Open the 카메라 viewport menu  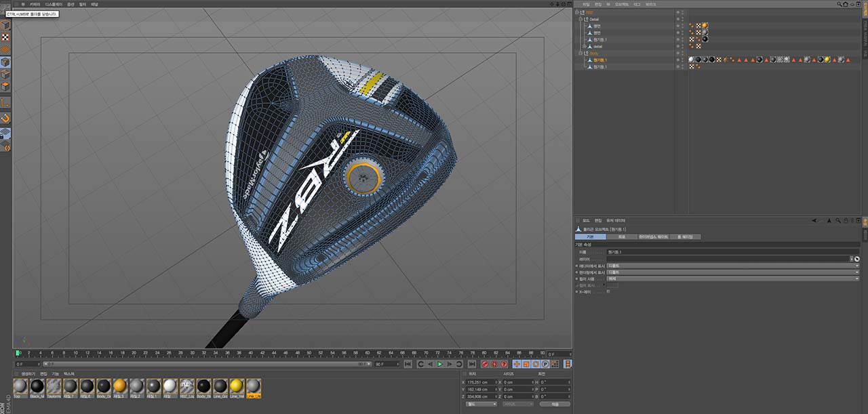[x=35, y=4]
